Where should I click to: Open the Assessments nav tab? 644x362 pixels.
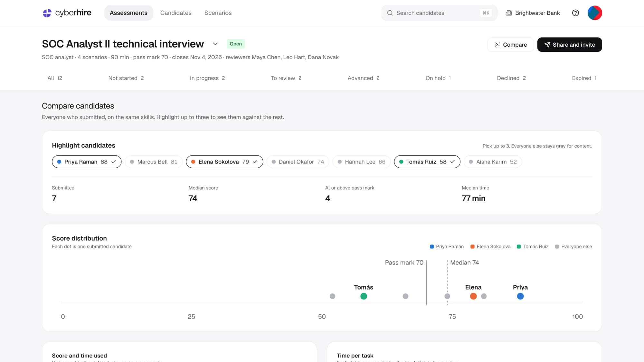pos(128,13)
